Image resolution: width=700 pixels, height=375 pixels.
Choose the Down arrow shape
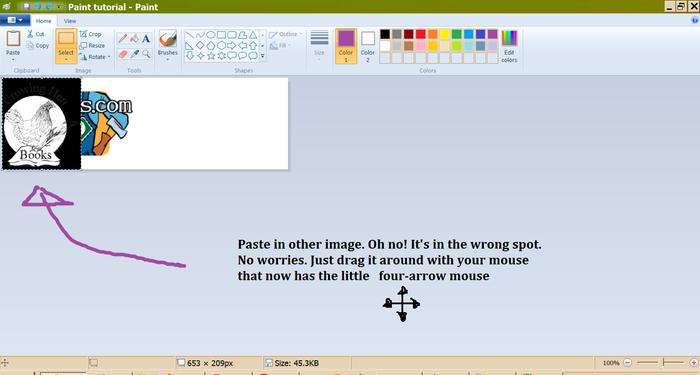pos(190,56)
